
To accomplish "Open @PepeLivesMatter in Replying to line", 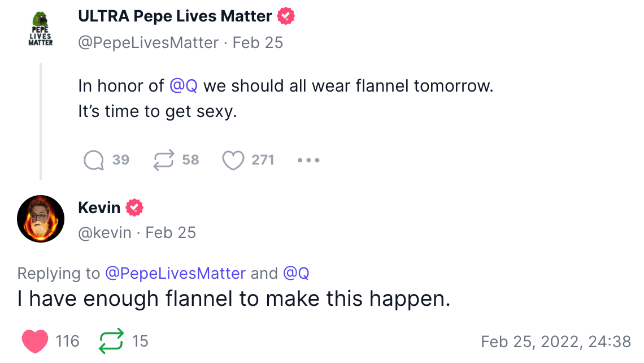I will click(176, 274).
